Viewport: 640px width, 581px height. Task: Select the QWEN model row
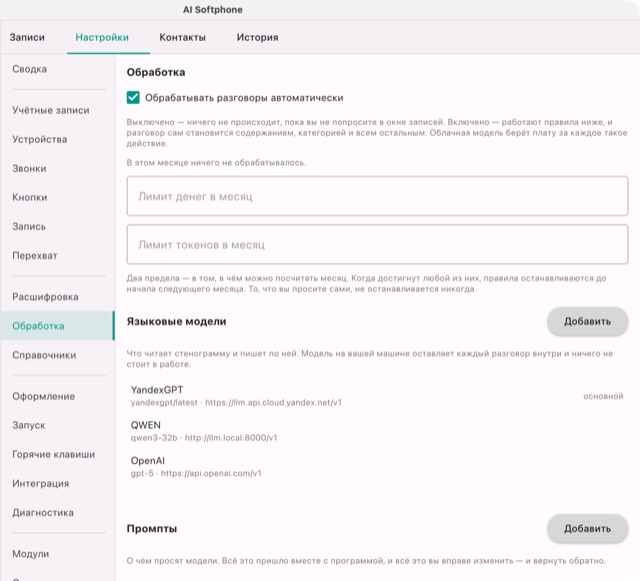pyautogui.click(x=377, y=431)
